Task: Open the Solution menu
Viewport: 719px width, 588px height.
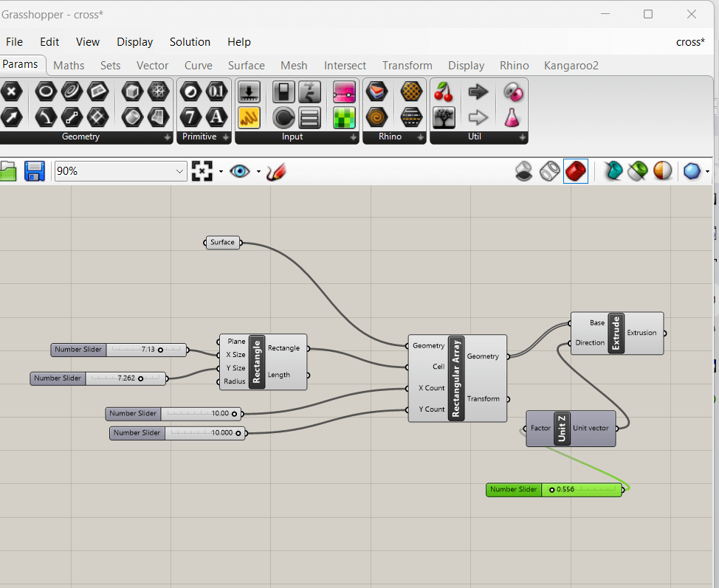Action: (x=190, y=42)
